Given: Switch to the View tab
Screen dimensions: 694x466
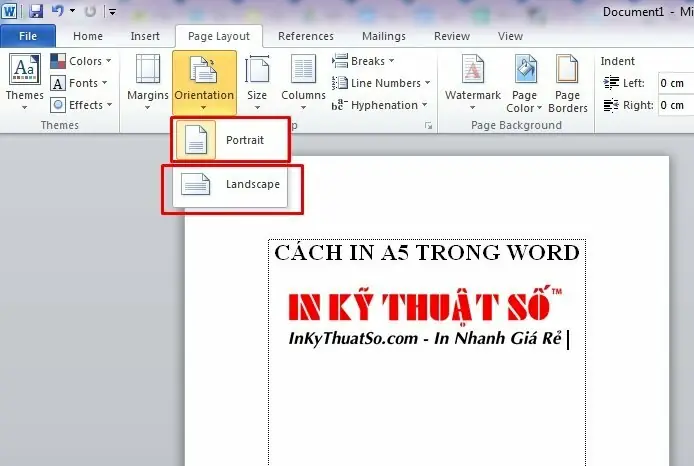Looking at the screenshot, I should click(x=510, y=36).
